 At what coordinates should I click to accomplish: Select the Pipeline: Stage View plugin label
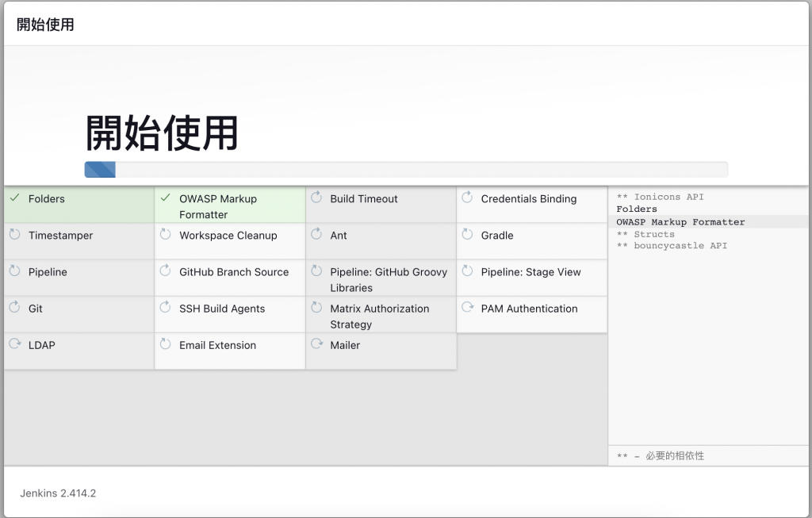coord(530,272)
